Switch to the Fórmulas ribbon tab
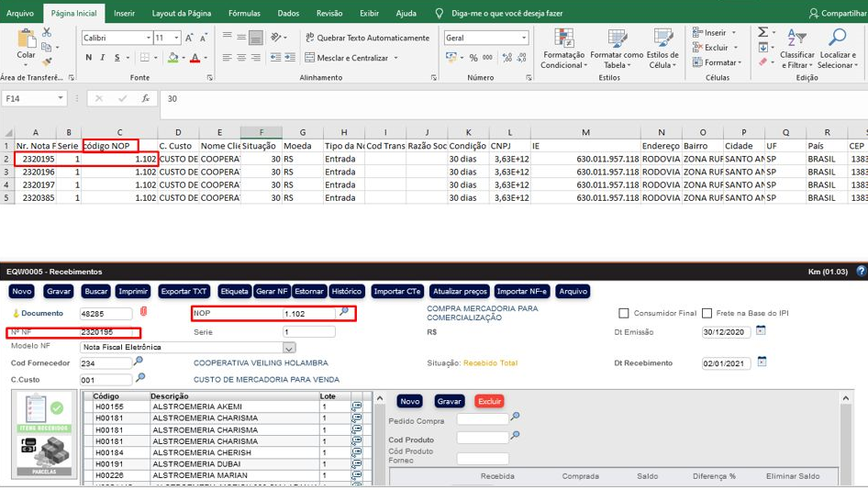Viewport: 868px width, 490px height. click(x=244, y=14)
